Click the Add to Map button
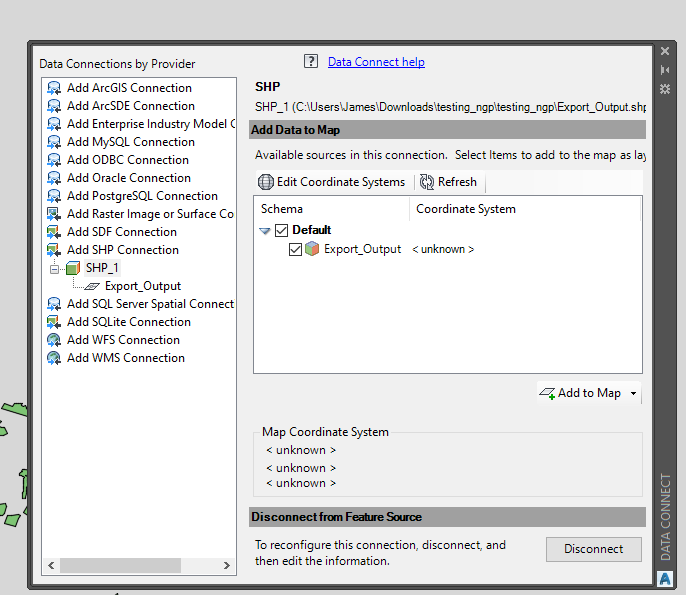Viewport: 686px width, 595px height. 581,393
